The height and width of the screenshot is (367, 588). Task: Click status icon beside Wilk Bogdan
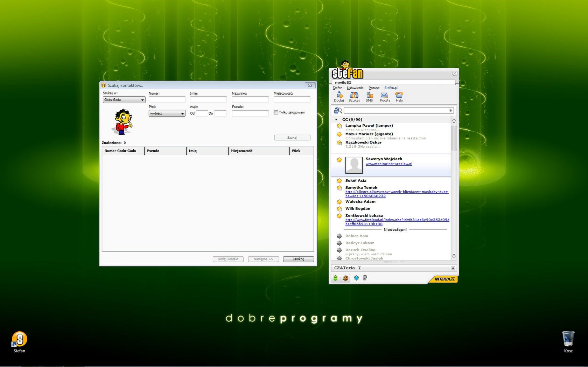tap(339, 209)
